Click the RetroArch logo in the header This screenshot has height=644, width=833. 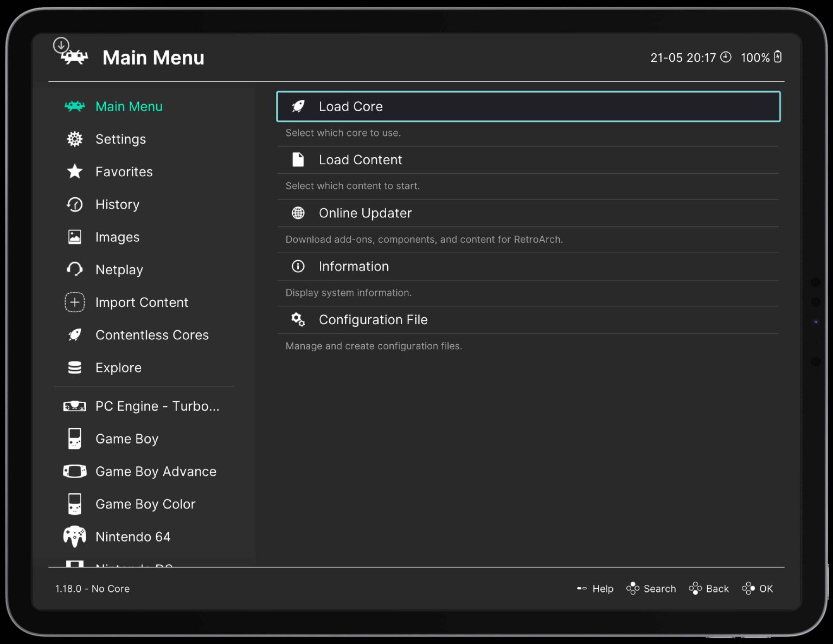(x=74, y=57)
